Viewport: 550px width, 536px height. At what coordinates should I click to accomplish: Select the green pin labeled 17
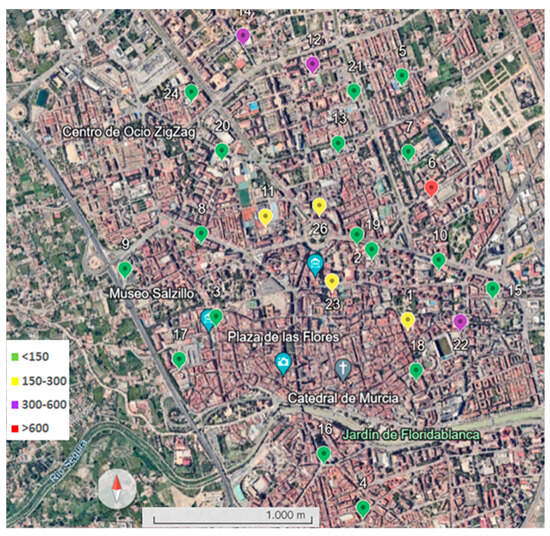point(179,361)
